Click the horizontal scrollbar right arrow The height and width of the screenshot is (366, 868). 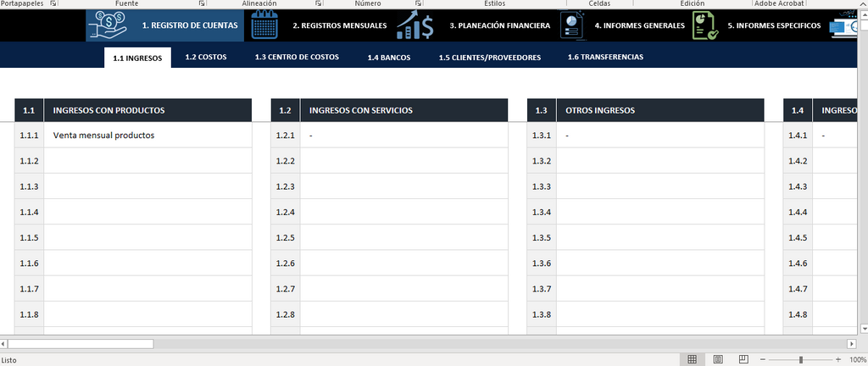point(852,344)
